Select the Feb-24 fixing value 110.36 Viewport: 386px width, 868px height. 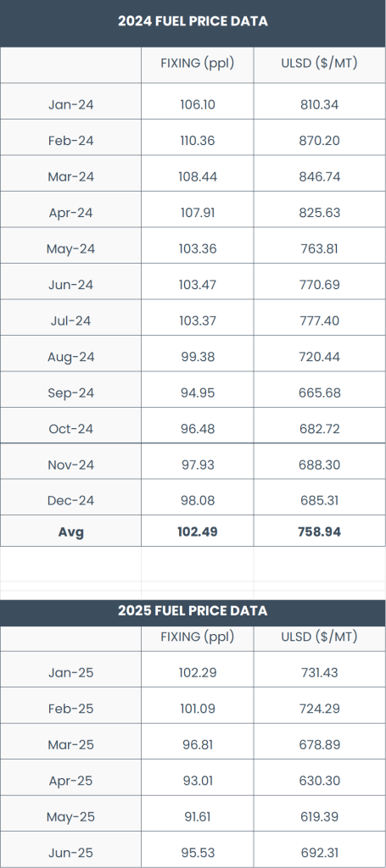pyautogui.click(x=198, y=141)
